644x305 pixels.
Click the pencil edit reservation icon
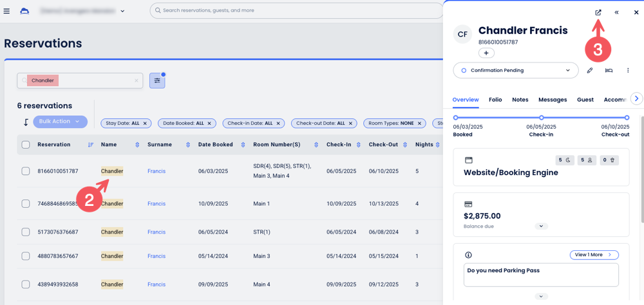point(590,71)
